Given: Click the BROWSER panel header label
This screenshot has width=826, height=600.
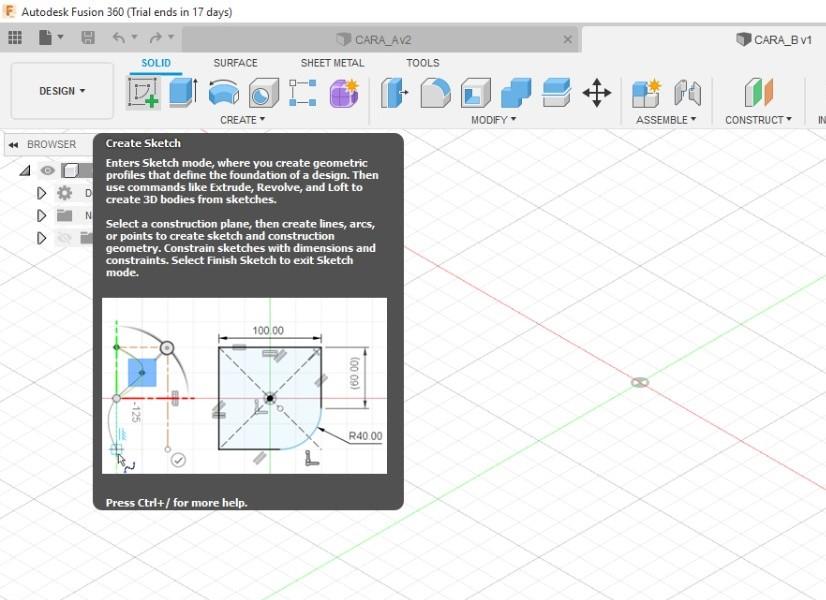Looking at the screenshot, I should pos(52,144).
